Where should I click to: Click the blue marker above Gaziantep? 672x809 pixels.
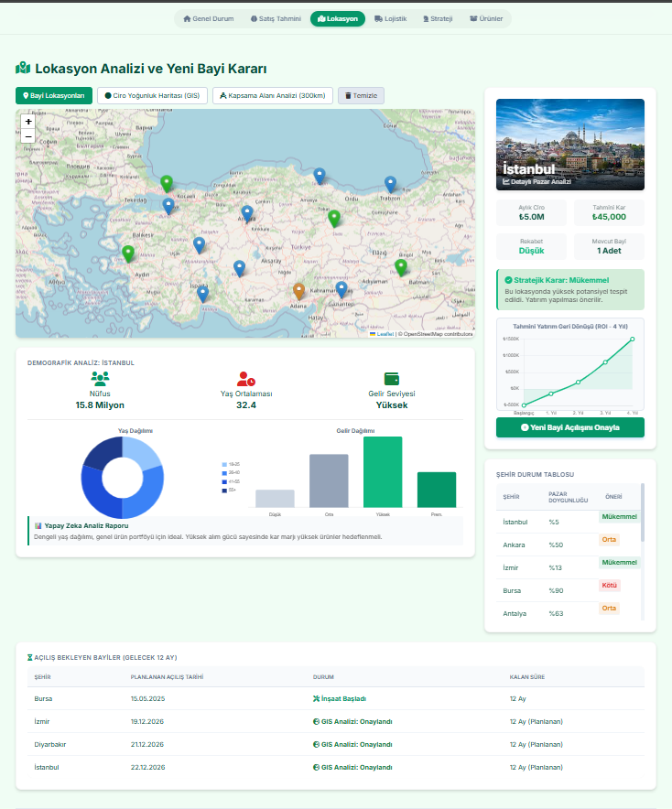point(341,289)
